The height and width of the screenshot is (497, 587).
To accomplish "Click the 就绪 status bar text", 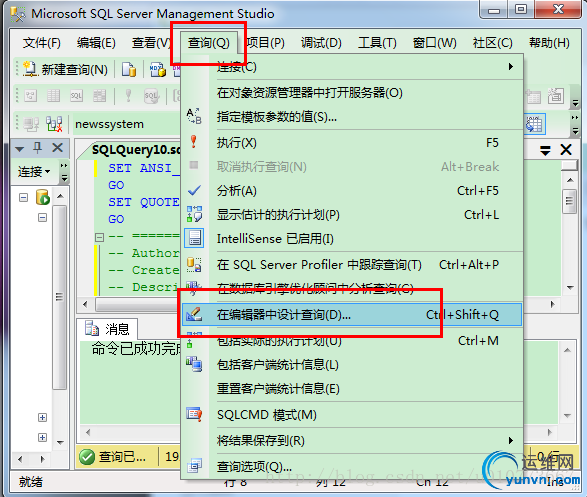I will pos(31,482).
